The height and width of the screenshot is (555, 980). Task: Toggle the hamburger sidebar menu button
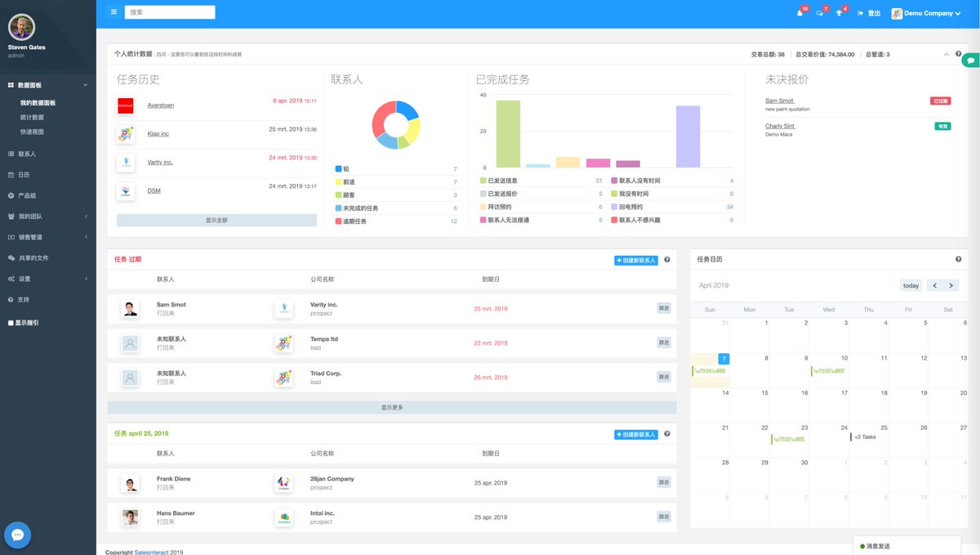tap(114, 12)
